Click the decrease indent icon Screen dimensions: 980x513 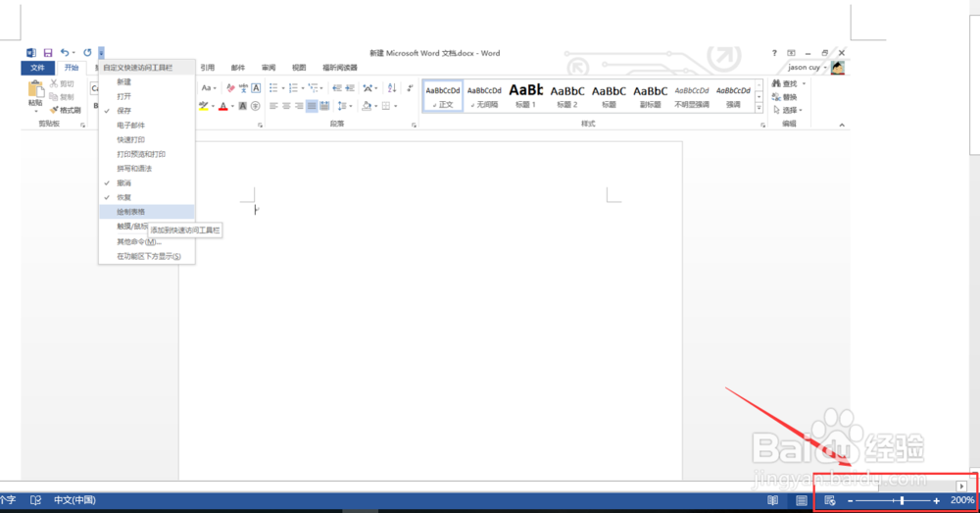[x=337, y=88]
